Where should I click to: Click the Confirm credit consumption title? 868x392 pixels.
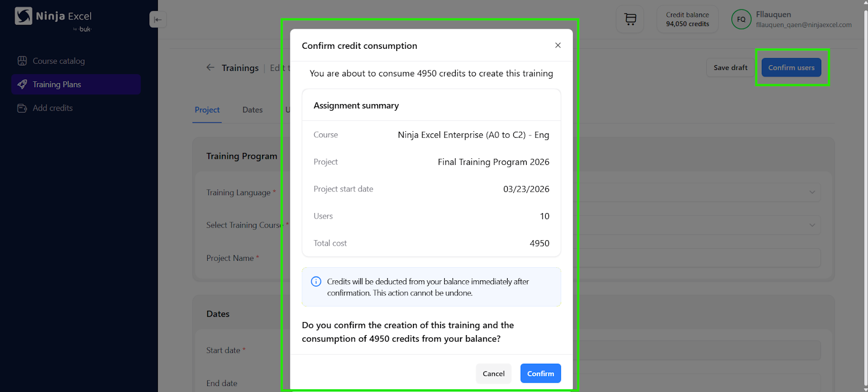[x=359, y=46]
